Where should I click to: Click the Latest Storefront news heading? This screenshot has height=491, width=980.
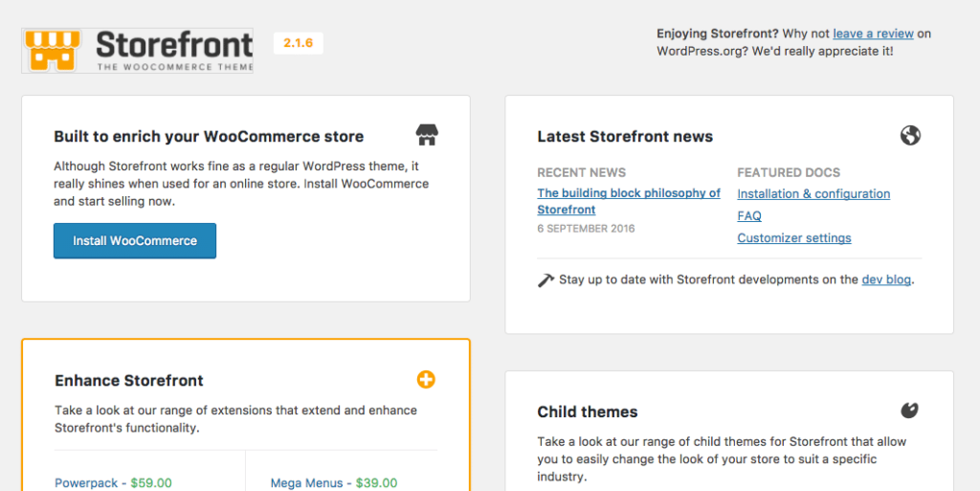pos(625,137)
